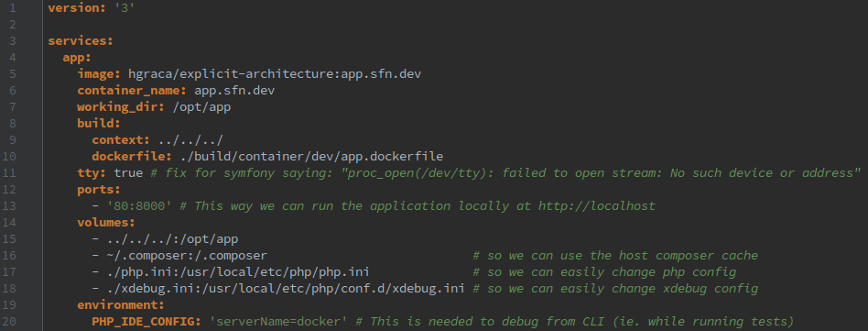868x331 pixels.
Task: Click the debug from CLI comment
Action: [575, 322]
